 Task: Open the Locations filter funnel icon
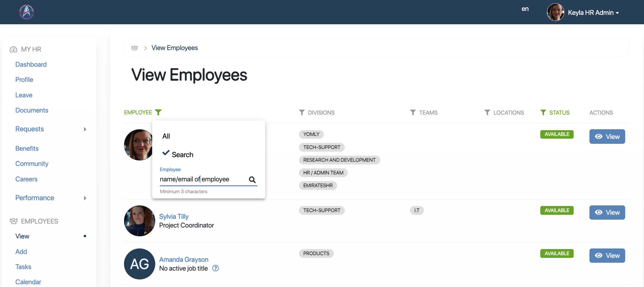[487, 113]
